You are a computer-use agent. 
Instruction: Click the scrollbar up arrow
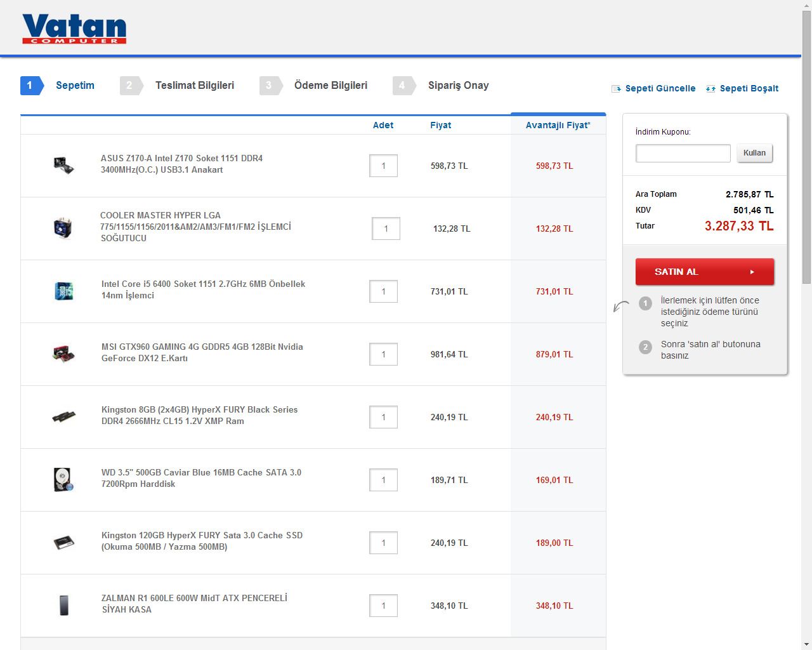[x=807, y=5]
